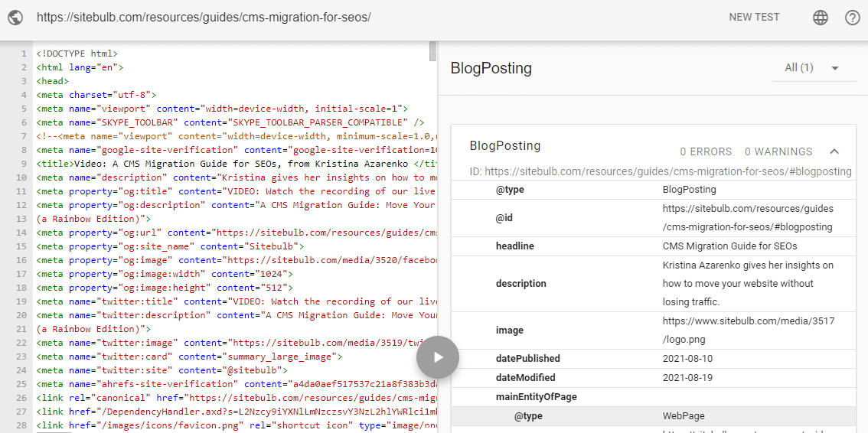Click the 2021-08-19 date value
Screen dimensions: 868x433
687,378
